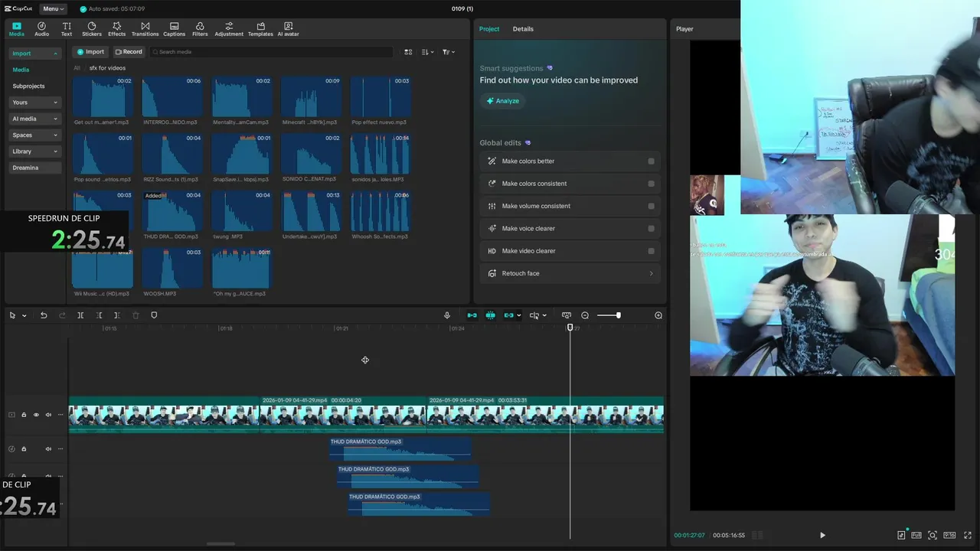Mute the first audio track
Image resolution: width=980 pixels, height=551 pixels.
tap(48, 449)
